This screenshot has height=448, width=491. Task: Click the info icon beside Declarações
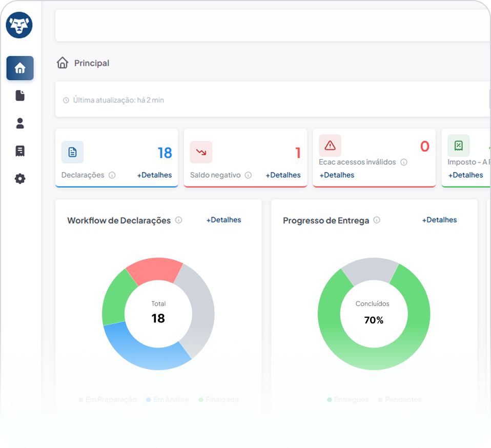(112, 175)
